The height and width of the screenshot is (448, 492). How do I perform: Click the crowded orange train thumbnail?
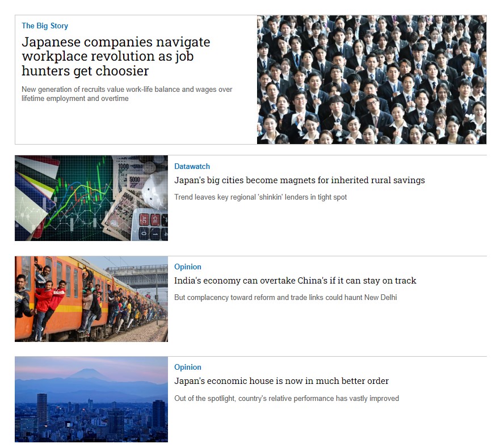point(91,299)
